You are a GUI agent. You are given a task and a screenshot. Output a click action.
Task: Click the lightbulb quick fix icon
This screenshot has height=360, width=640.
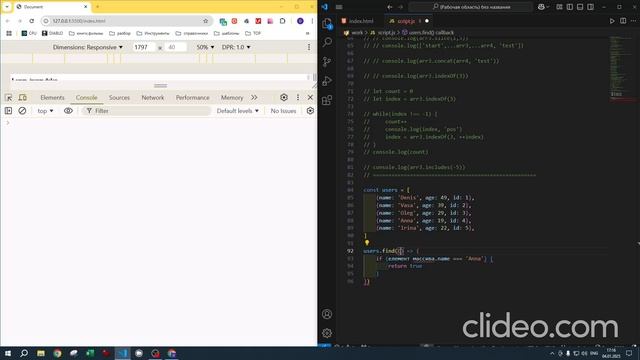367,243
